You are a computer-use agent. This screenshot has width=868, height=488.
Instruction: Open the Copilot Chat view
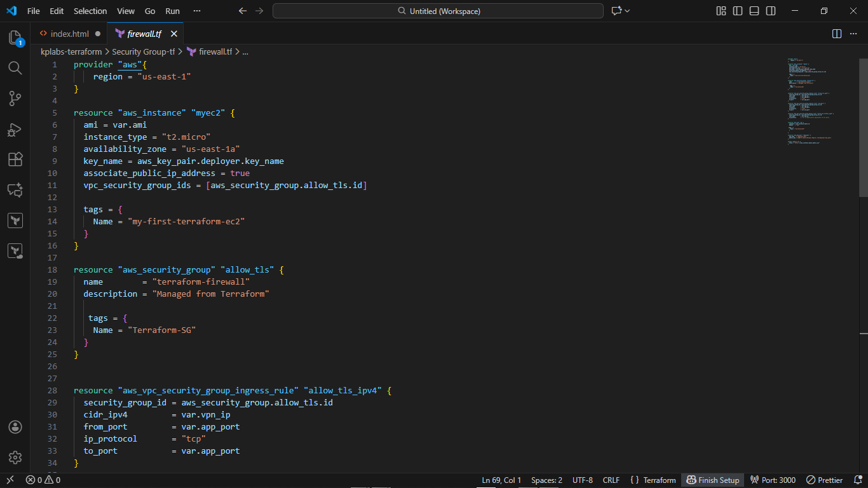pos(15,190)
